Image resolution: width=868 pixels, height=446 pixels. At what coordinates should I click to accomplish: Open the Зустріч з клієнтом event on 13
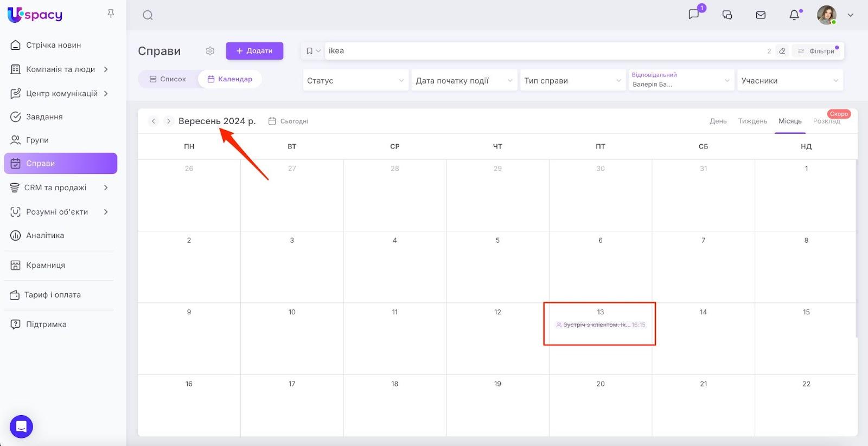click(601, 325)
